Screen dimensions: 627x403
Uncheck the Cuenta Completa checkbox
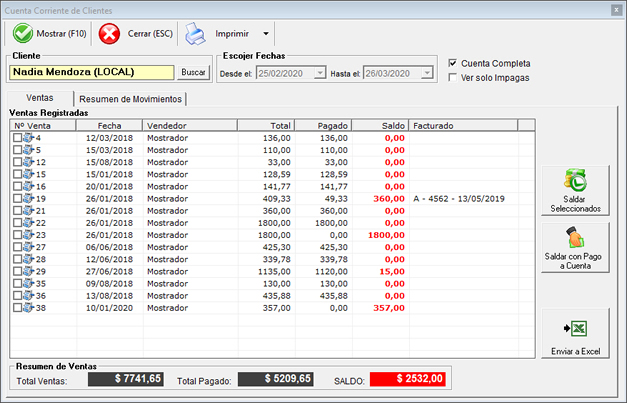(453, 63)
